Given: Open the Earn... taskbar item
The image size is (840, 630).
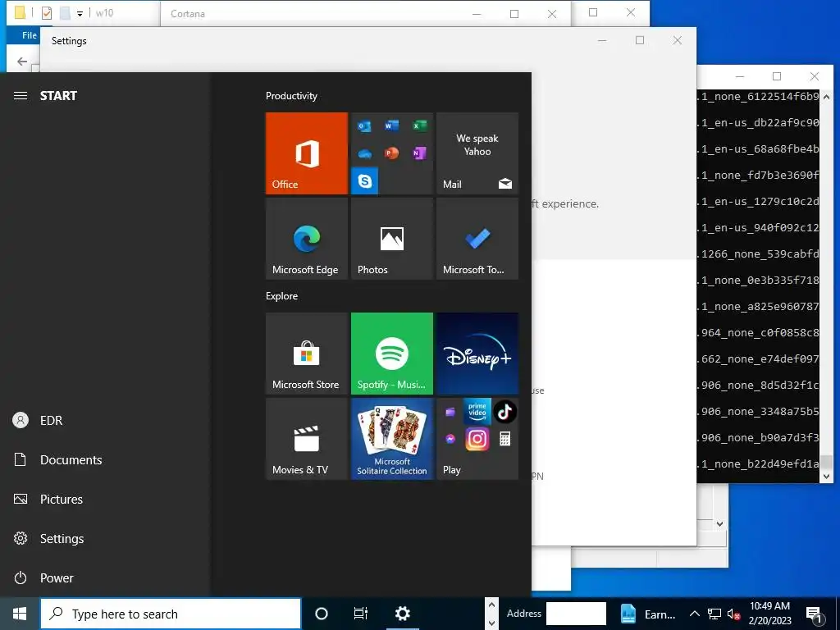Looking at the screenshot, I should click(x=648, y=614).
